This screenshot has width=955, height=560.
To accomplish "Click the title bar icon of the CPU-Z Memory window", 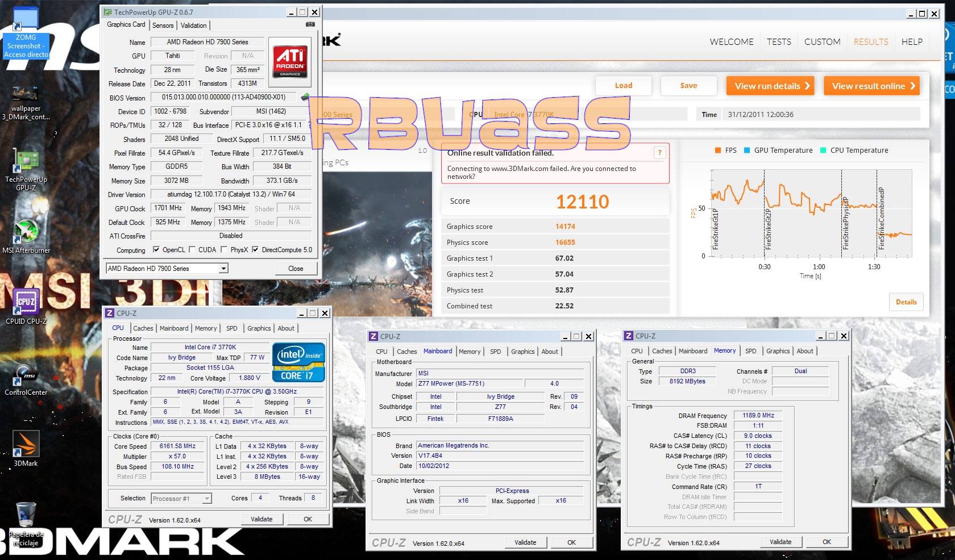I will coord(629,336).
